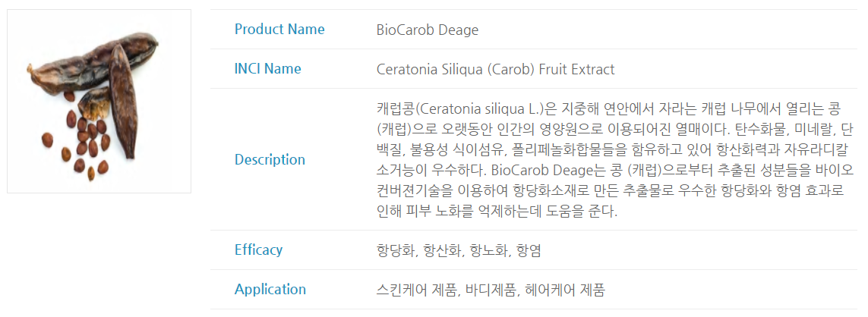868x317 pixels.
Task: Click the Efficacy label
Action: tap(258, 250)
